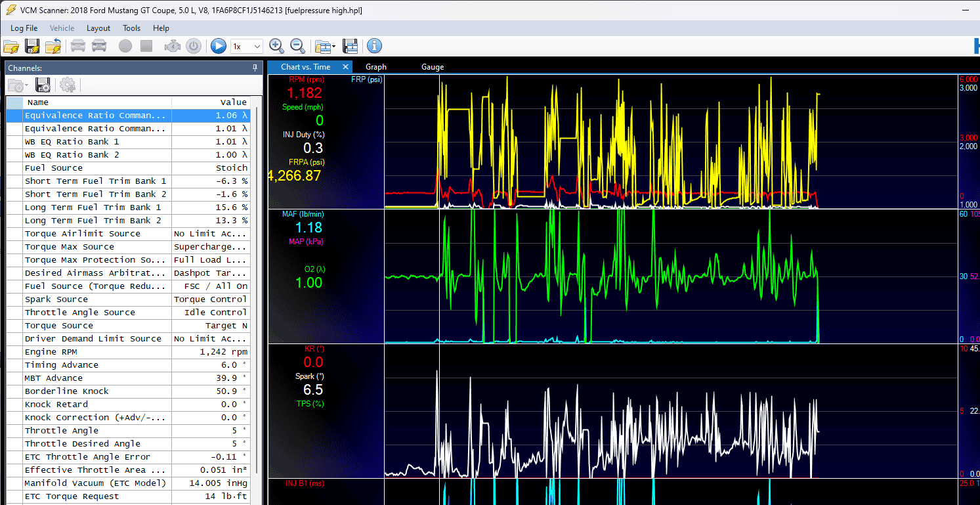The height and width of the screenshot is (505, 980).
Task: Switch to the Graph tab
Action: (376, 67)
